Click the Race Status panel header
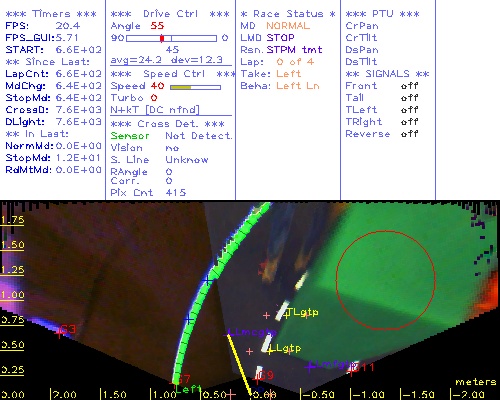The height and width of the screenshot is (400, 500). point(288,14)
